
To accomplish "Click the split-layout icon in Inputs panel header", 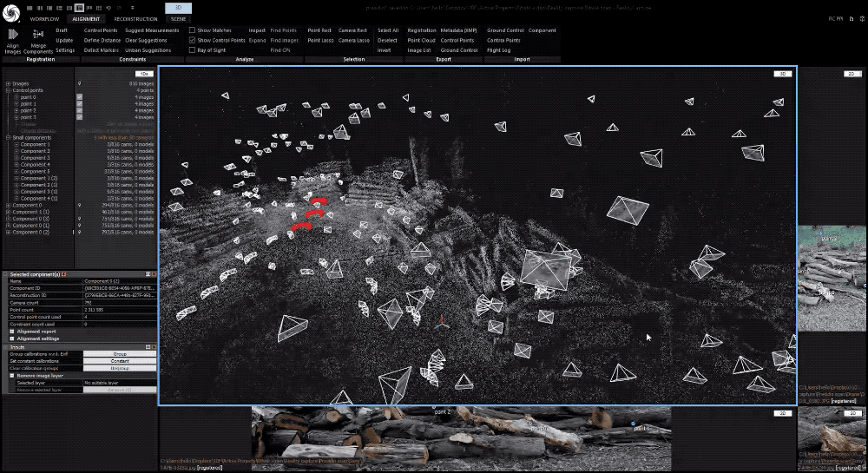I will coord(147,346).
